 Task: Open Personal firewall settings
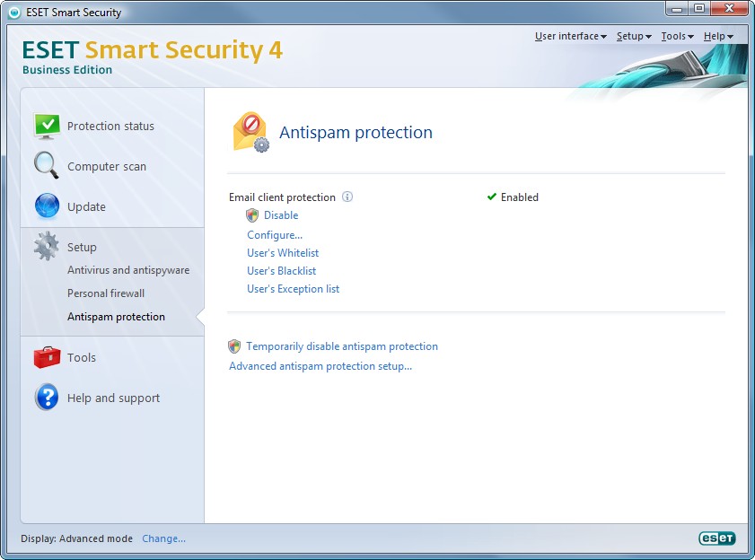[x=106, y=293]
